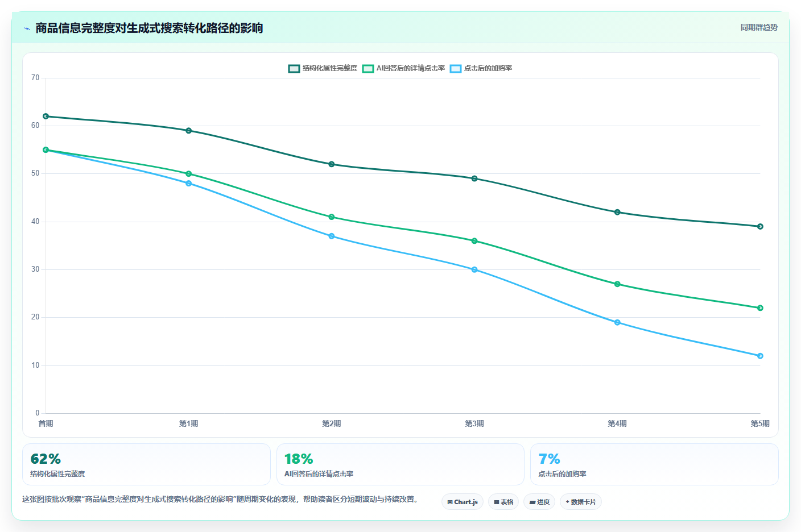The image size is (801, 532).
Task: Click the 第1期 x-axis label
Action: 189,423
